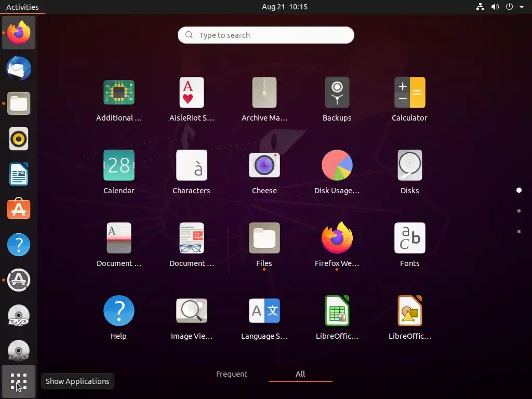The width and height of the screenshot is (532, 399).
Task: Click the volume speaker icon
Action: [495, 7]
